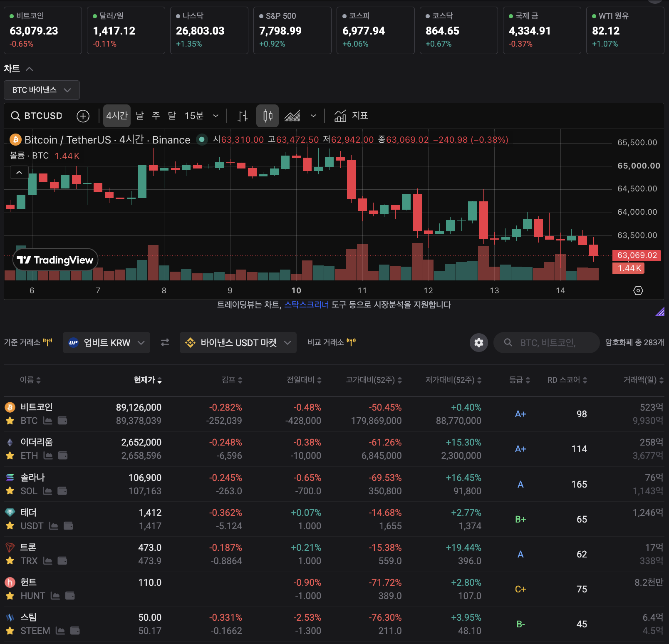Open the BTC 바이낸스 chart source dropdown
669x644 pixels.
pos(42,90)
